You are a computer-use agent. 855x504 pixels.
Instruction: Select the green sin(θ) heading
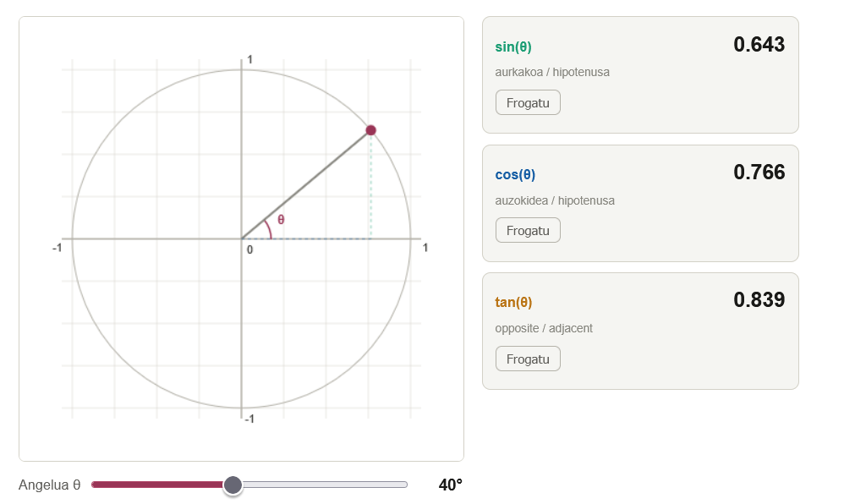[x=513, y=47]
